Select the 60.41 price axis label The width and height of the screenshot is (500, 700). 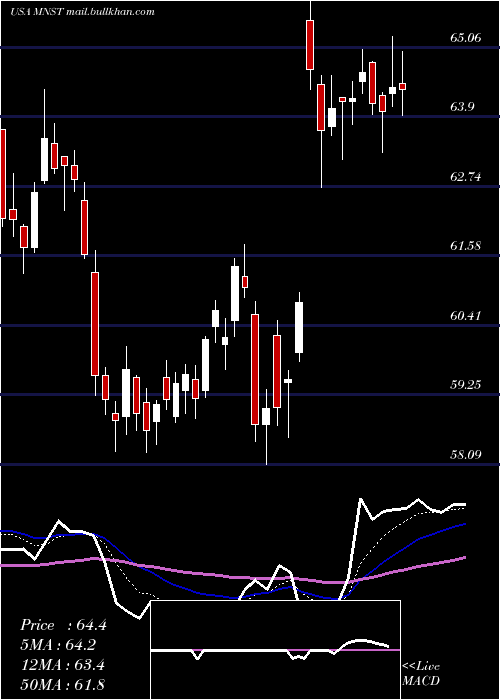tap(466, 316)
